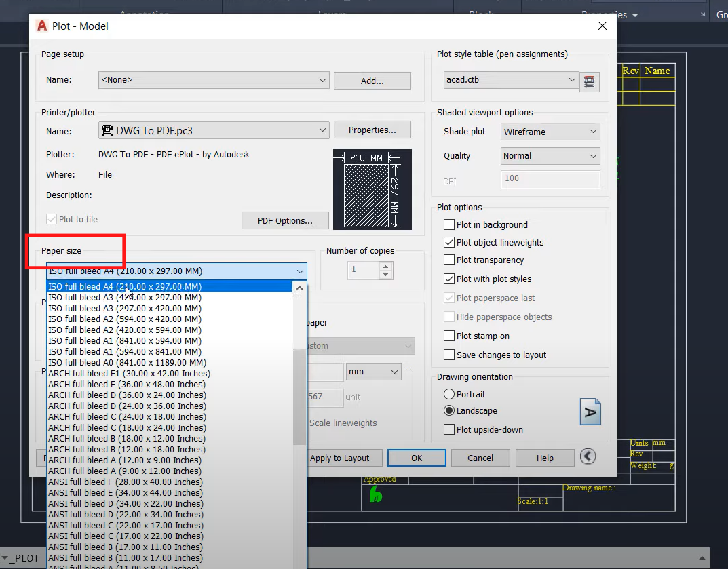This screenshot has width=728, height=569.
Task: Select ISO full bleed A1 (594.00 x 841.00 MM)
Action: point(170,352)
